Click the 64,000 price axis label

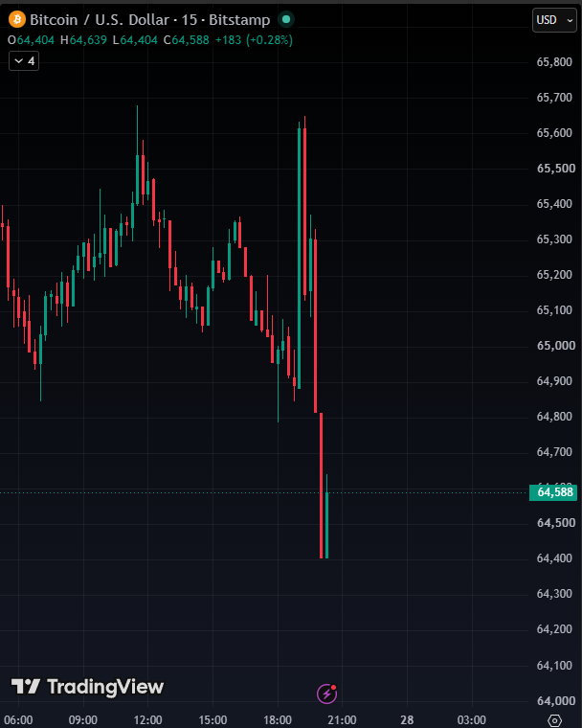tap(555, 700)
